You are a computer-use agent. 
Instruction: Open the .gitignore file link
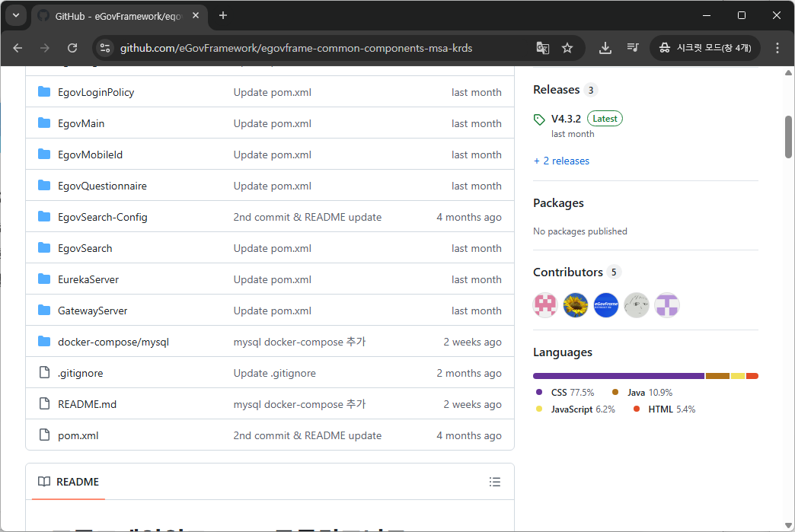80,374
